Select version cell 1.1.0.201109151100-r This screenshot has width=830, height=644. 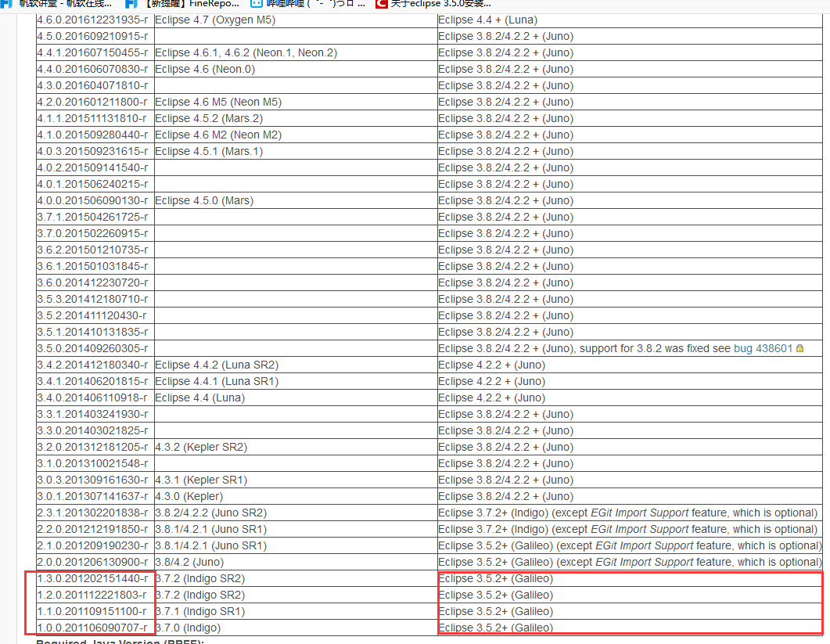click(x=95, y=610)
